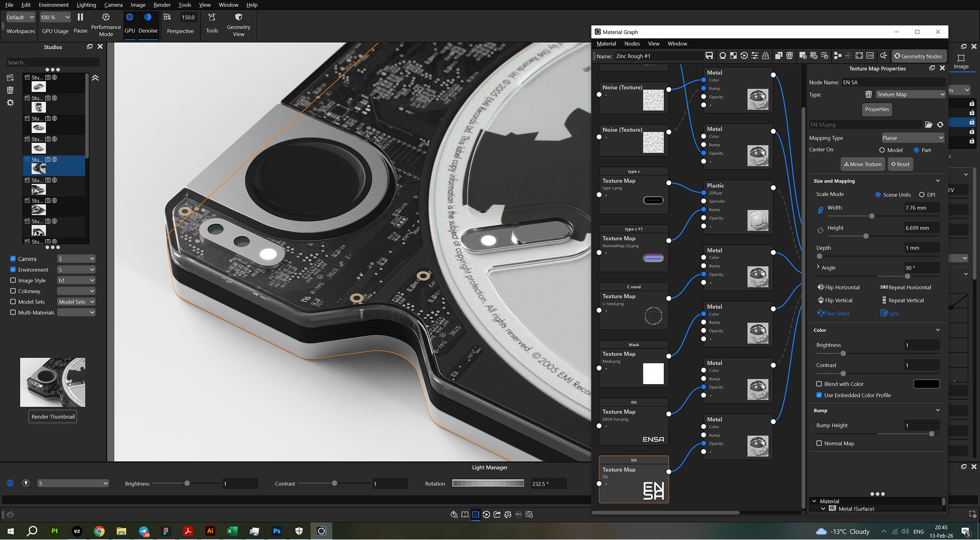This screenshot has height=540, width=980.
Task: Click the Move Texture button
Action: pyautogui.click(x=862, y=164)
